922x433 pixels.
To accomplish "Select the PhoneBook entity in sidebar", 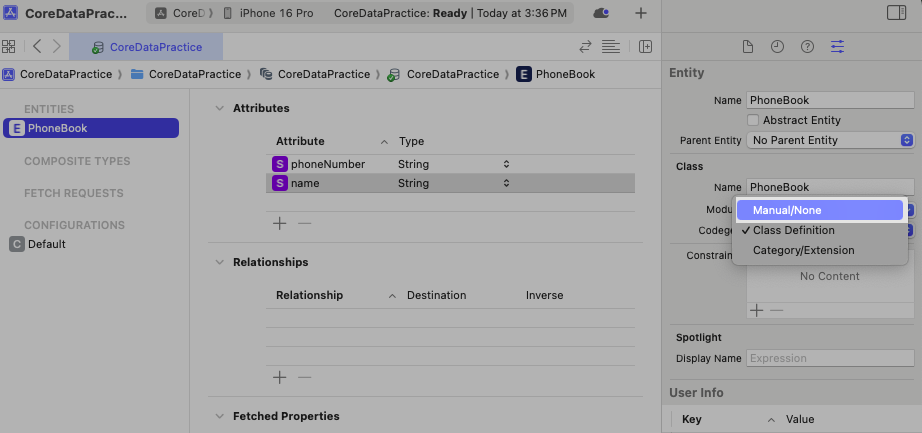I will [x=91, y=128].
